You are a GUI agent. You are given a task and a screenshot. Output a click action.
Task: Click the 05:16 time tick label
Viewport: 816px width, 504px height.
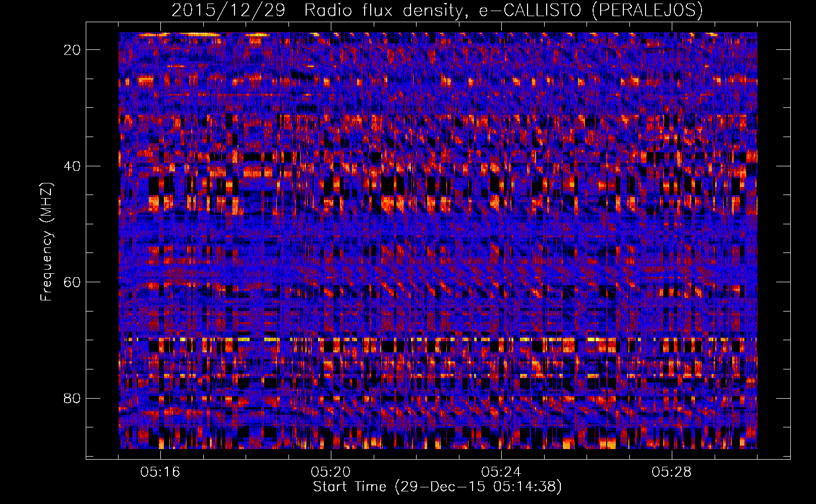click(x=160, y=472)
